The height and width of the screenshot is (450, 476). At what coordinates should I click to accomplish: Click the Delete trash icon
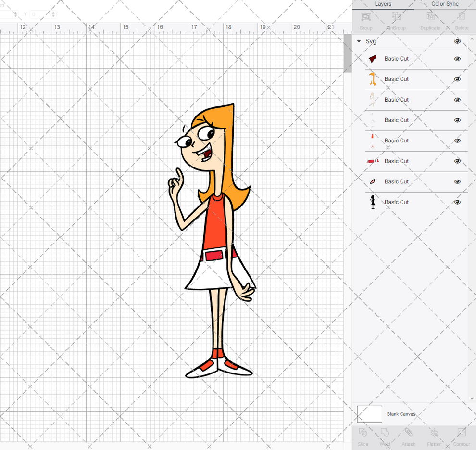[x=460, y=18]
